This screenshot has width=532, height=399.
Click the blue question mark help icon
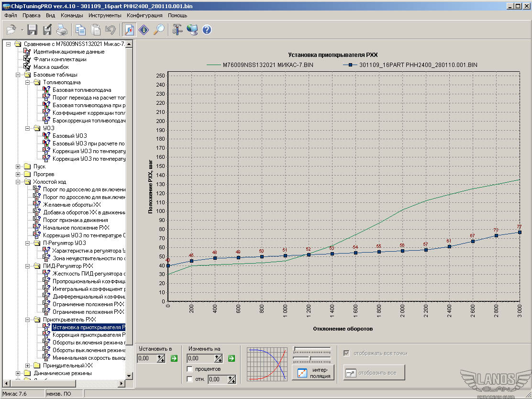click(207, 30)
